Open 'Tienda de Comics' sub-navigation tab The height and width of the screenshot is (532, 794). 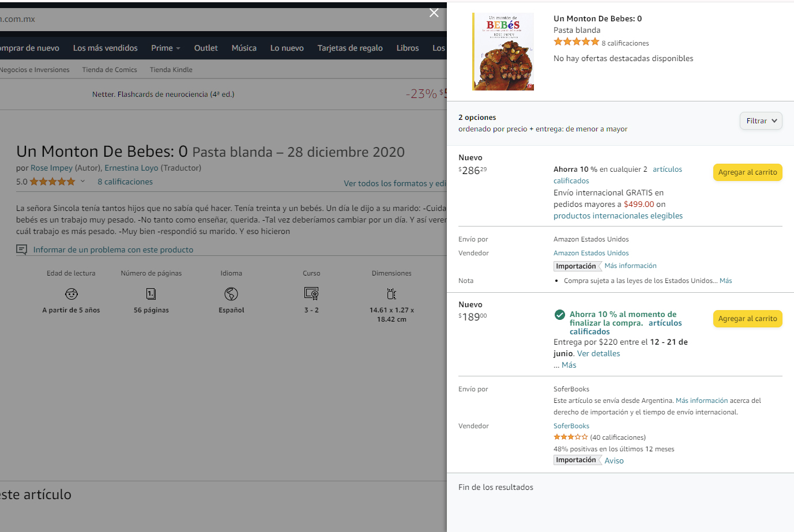coord(110,70)
